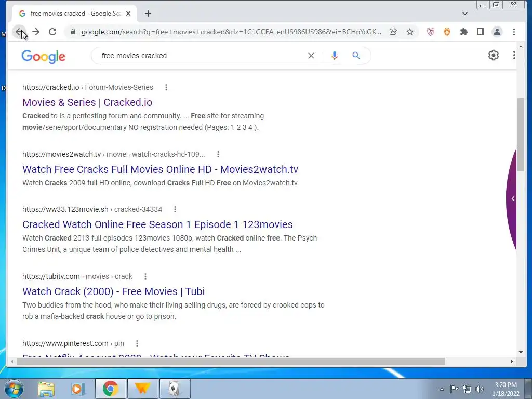Open Chrome's three-dot main menu

pos(514,32)
